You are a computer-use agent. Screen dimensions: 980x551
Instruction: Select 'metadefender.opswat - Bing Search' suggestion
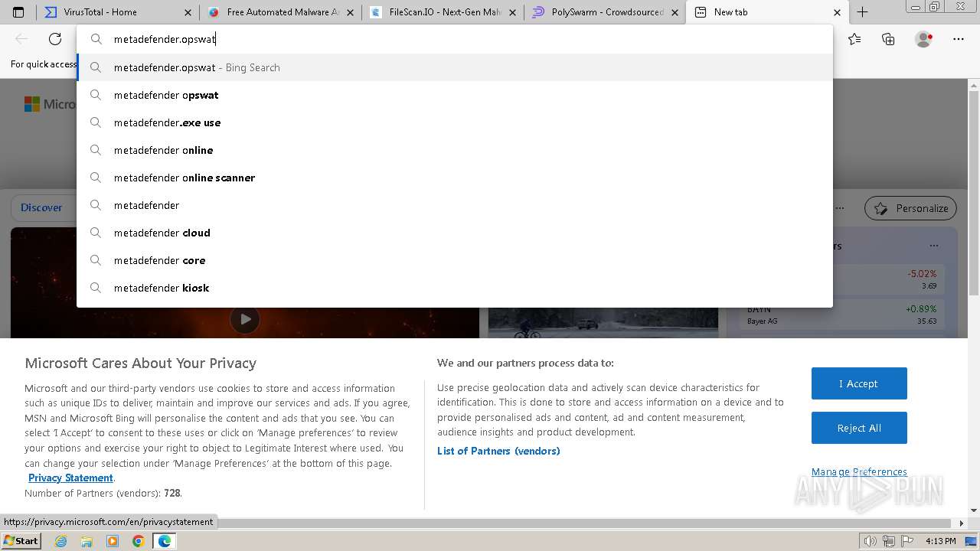[455, 67]
